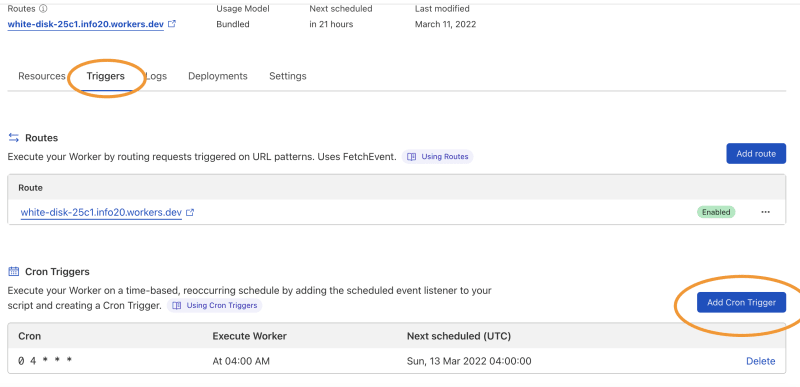The image size is (800, 387).
Task: Click 'Sun, 13 Mar 2022 04:00:00' value
Action: point(469,361)
